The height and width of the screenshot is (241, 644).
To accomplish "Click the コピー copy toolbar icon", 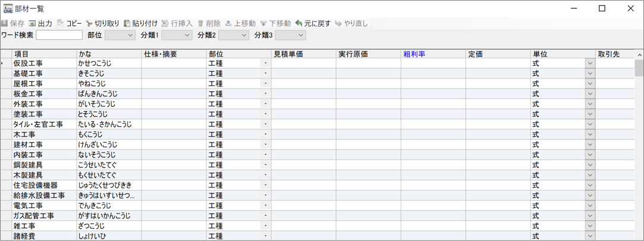I will 61,23.
